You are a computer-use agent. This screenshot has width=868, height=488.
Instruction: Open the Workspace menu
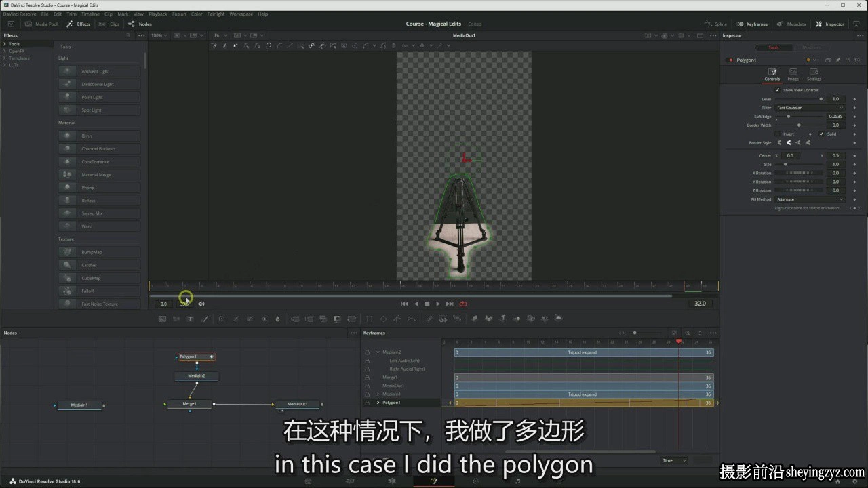pyautogui.click(x=241, y=14)
